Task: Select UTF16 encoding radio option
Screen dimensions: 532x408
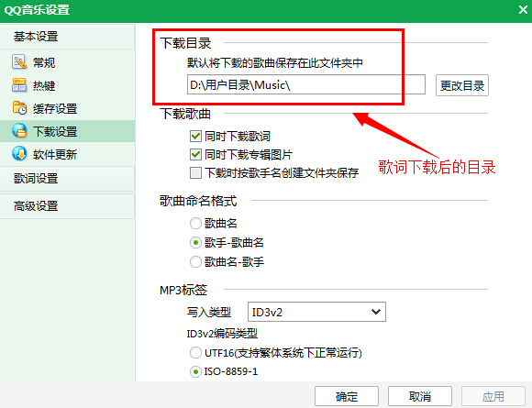Action: [x=195, y=353]
